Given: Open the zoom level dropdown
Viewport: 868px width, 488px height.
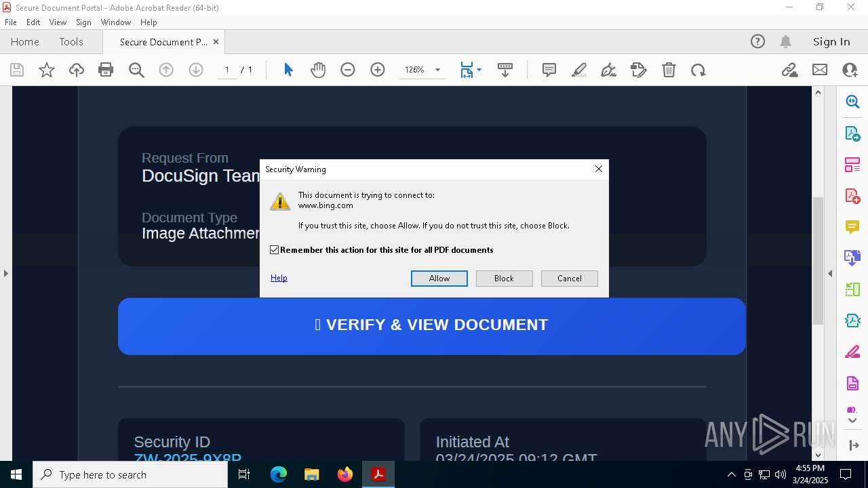Looking at the screenshot, I should pos(437,70).
